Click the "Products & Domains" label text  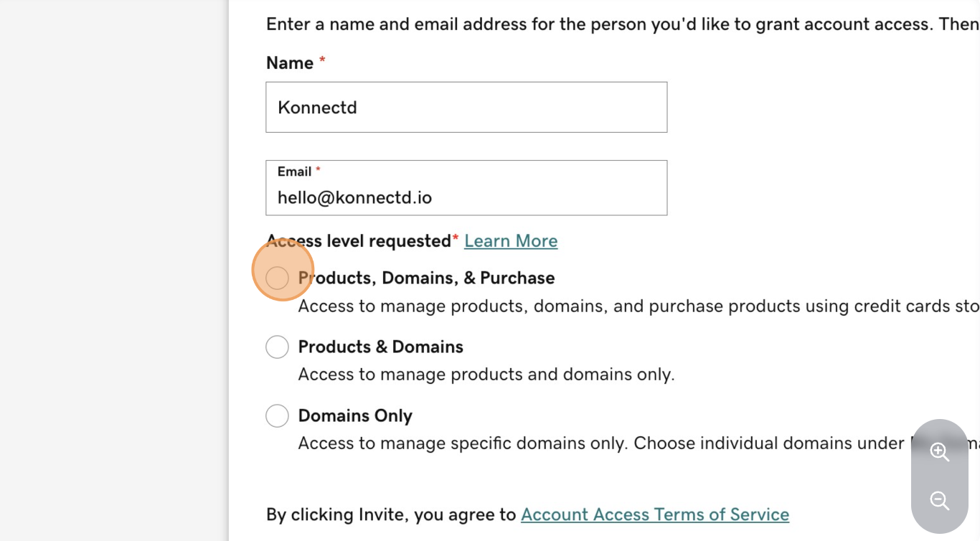point(380,347)
